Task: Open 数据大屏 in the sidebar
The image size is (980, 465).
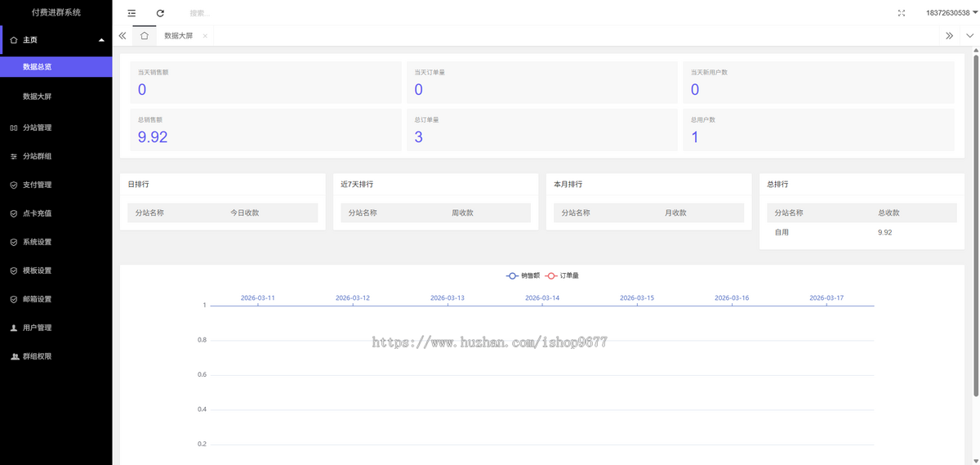Action: coord(56,96)
